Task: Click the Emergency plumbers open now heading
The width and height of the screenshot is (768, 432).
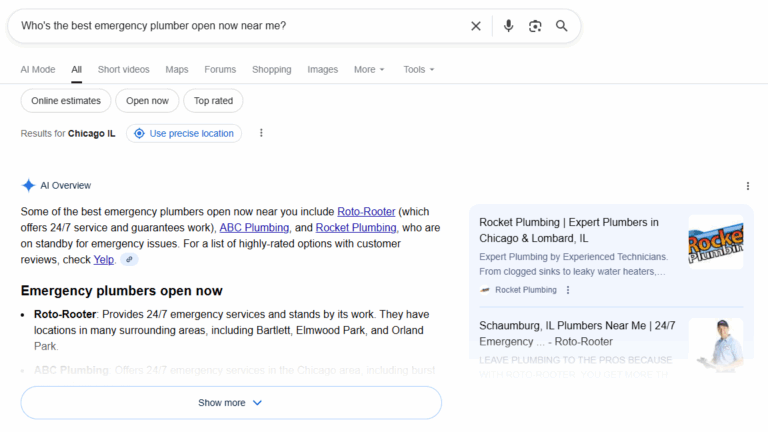Action: [x=121, y=290]
